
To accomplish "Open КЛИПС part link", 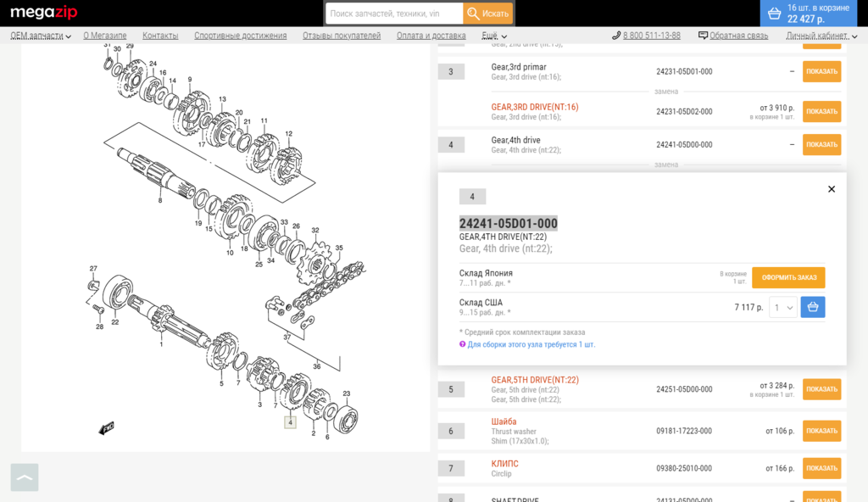I will point(505,464).
